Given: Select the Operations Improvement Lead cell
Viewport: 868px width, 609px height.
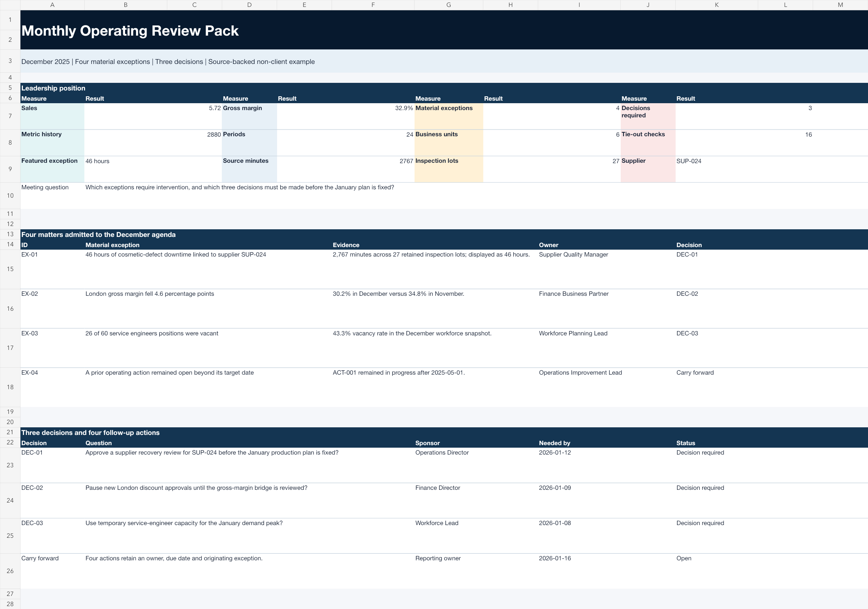Looking at the screenshot, I should click(607, 387).
